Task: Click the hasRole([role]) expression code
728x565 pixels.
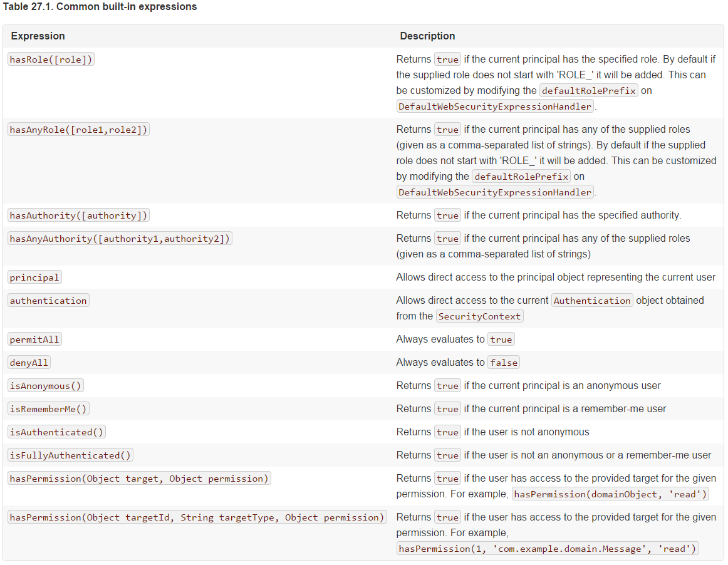Action: tap(51, 60)
